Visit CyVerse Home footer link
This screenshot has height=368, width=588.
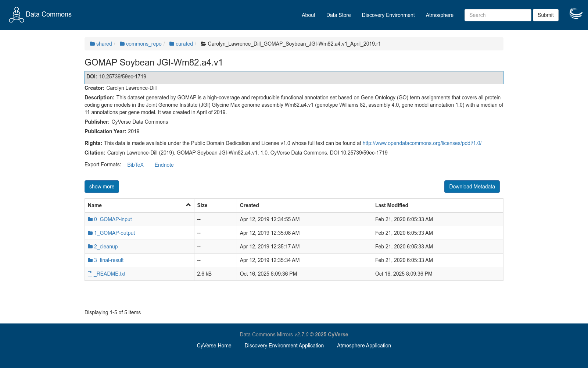click(214, 346)
